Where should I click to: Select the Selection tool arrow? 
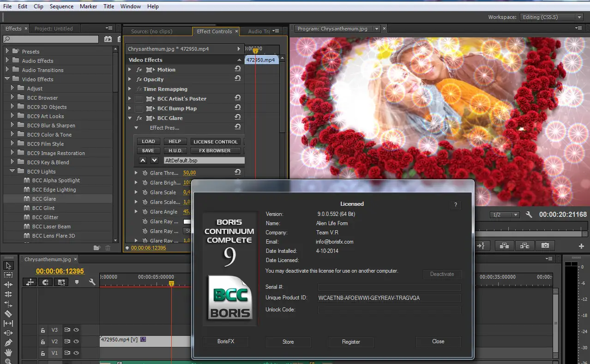[8, 265]
